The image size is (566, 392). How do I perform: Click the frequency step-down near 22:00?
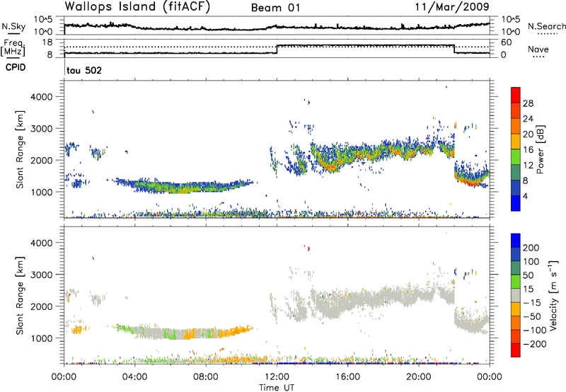[454, 49]
